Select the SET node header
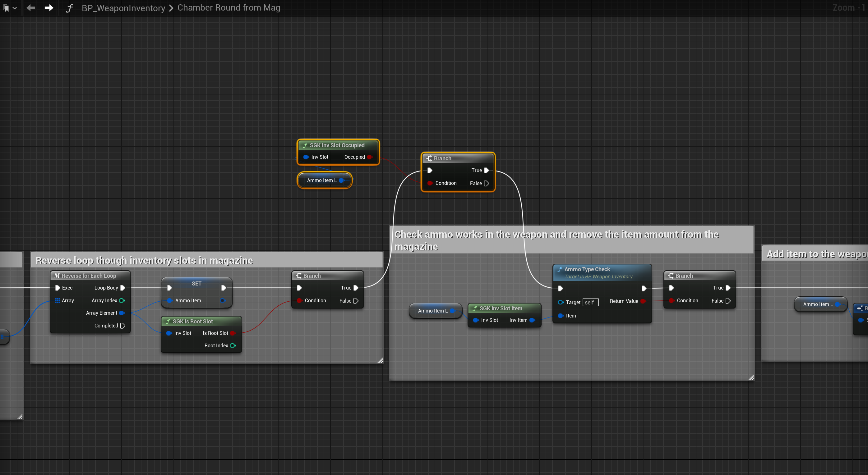 [196, 283]
